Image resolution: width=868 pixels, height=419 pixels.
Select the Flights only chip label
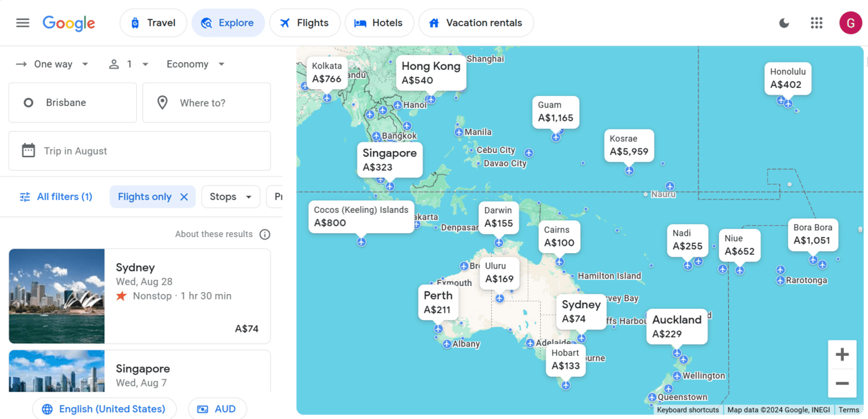(x=144, y=197)
